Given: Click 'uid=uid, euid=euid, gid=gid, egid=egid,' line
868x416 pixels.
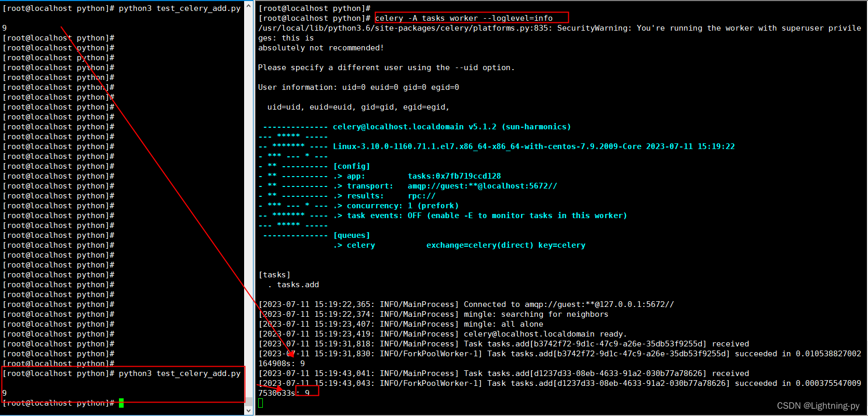Looking at the screenshot, I should [358, 107].
